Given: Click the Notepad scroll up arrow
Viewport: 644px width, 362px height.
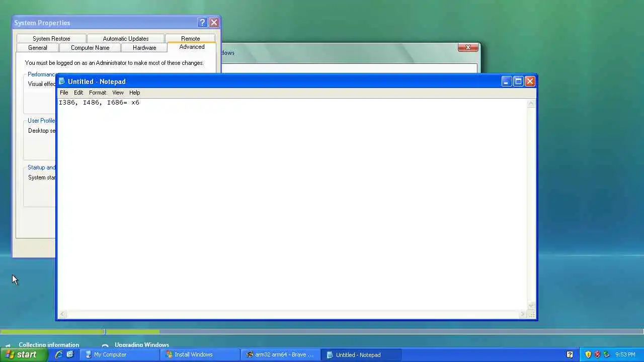Looking at the screenshot, I should [x=531, y=104].
